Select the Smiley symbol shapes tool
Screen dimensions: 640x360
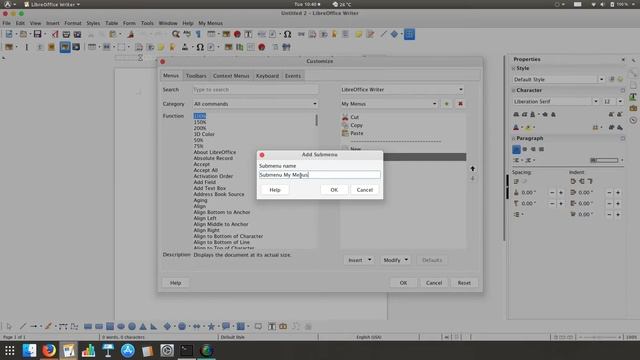click(x=182, y=326)
